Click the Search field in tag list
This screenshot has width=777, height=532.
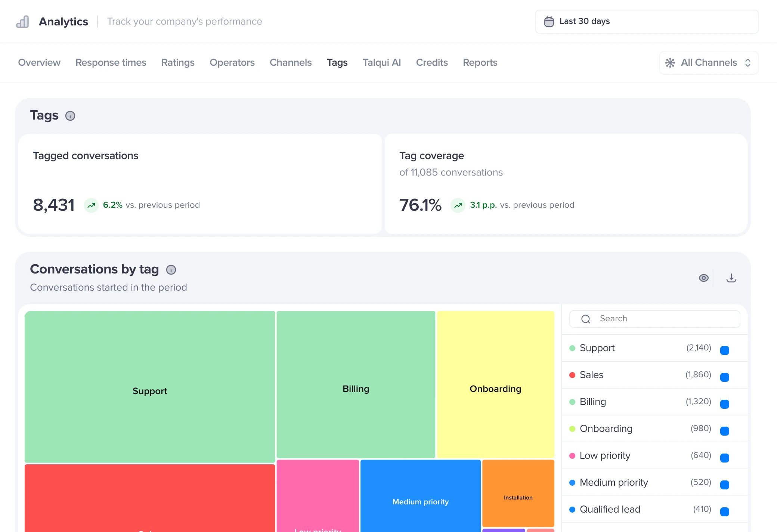654,319
